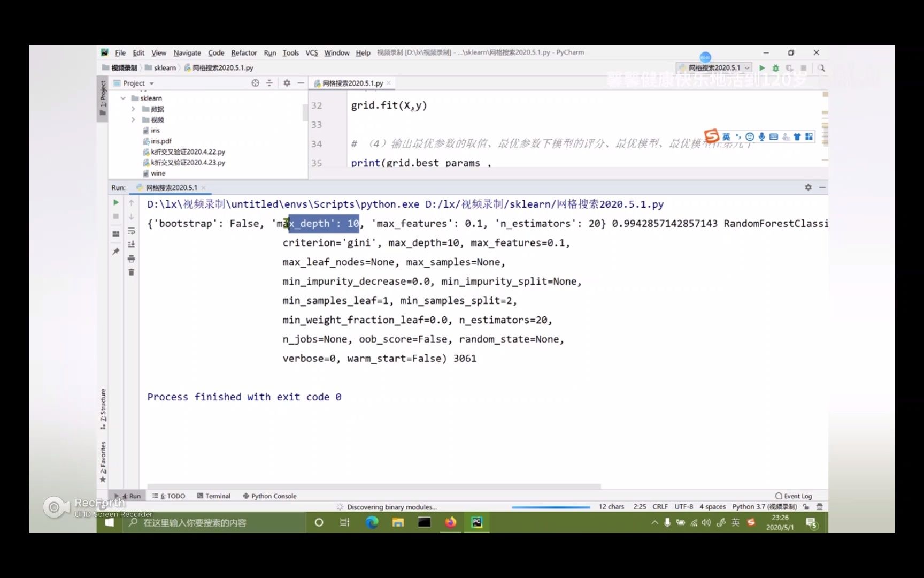Toggle soft-wrap in the Run console

click(x=132, y=231)
